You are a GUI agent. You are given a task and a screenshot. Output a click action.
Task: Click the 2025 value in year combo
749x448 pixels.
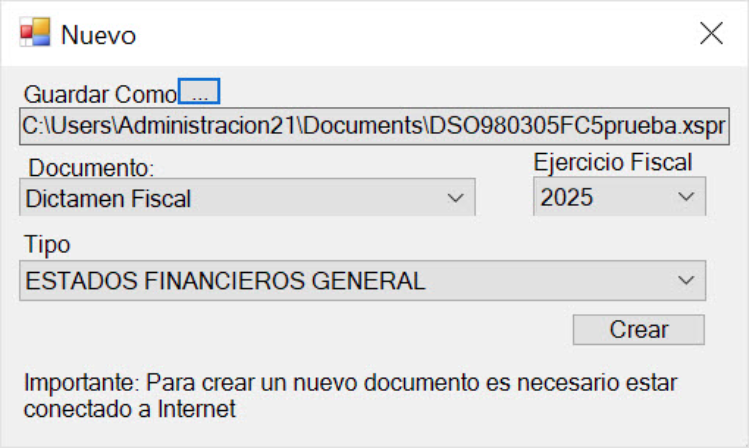pyautogui.click(x=567, y=197)
